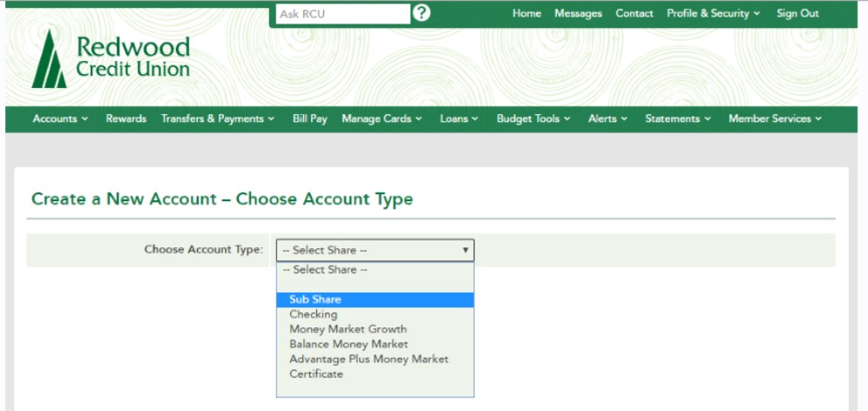This screenshot has height=411, width=868.
Task: Choose Balance Money Market option
Action: click(376, 344)
